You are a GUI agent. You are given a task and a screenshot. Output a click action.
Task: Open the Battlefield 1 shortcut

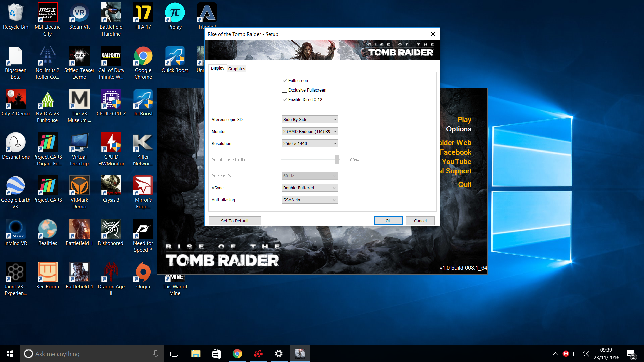coord(79,233)
